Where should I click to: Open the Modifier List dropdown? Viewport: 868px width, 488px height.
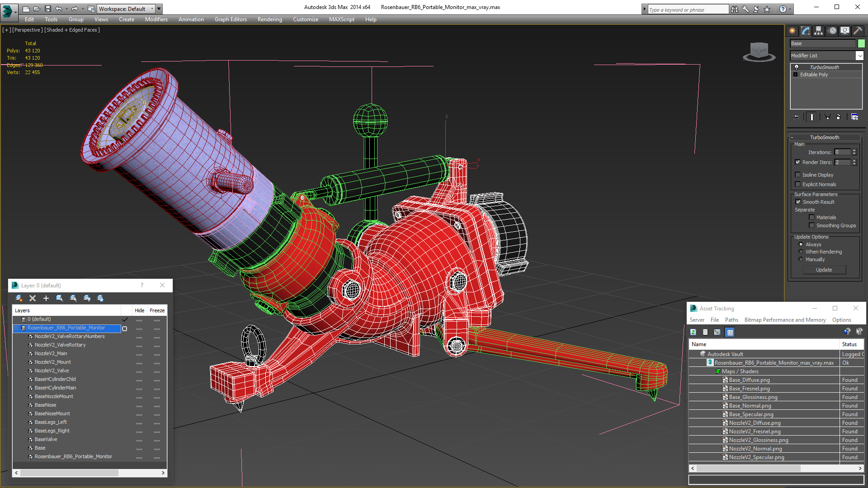click(859, 56)
